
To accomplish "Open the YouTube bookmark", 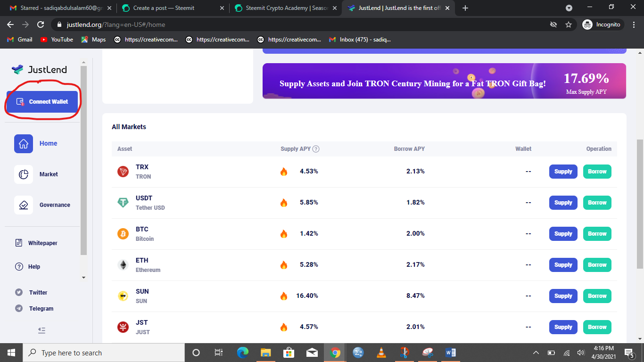I will click(57, 40).
